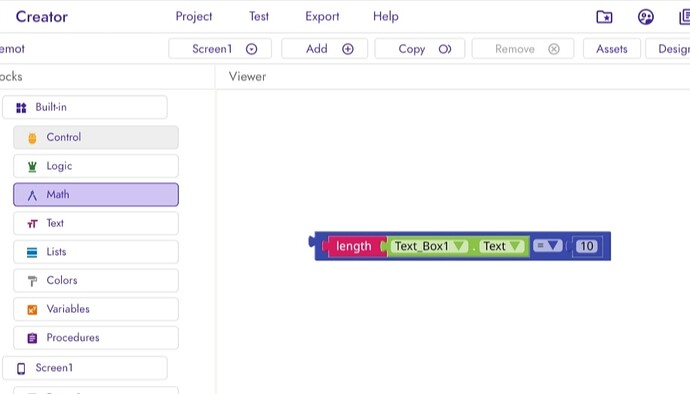This screenshot has height=394, width=690.
Task: Click the Variables category orange icon
Action: pos(32,309)
